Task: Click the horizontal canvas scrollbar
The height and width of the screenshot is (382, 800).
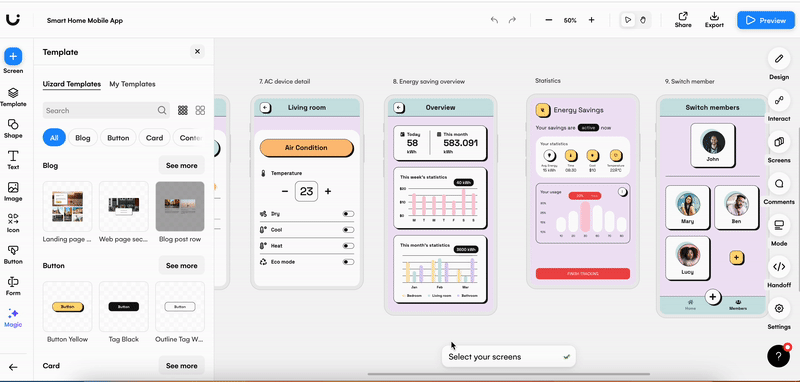Action: 509,374
